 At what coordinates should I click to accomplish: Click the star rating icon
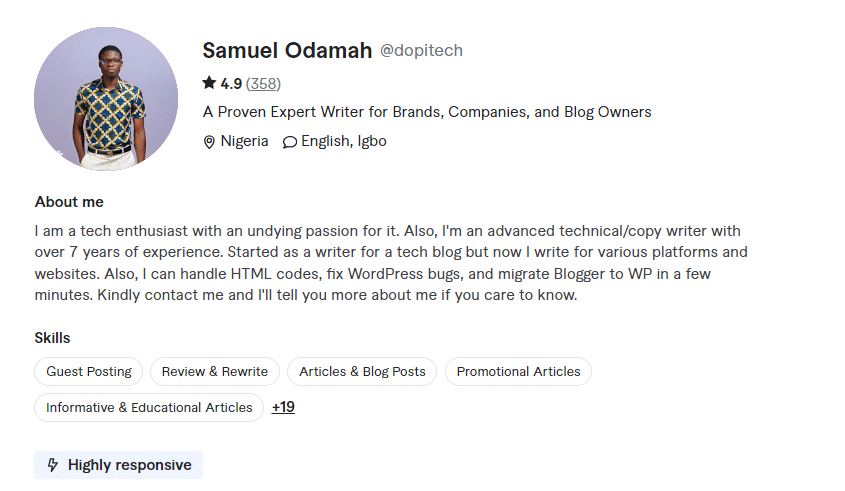(209, 83)
